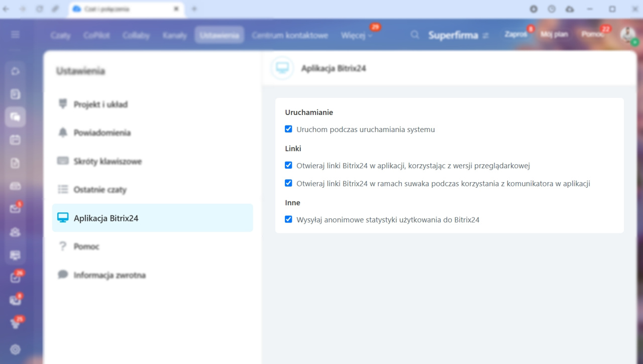Open Skróty klawiszowe settings section

tap(152, 161)
